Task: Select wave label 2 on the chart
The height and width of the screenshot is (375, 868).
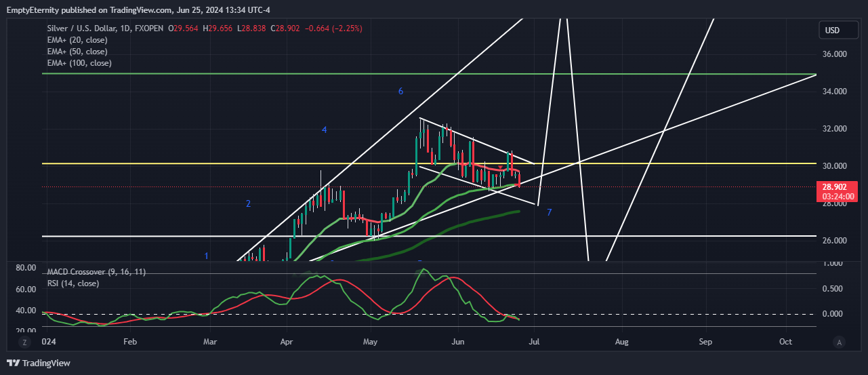Action: click(x=249, y=203)
